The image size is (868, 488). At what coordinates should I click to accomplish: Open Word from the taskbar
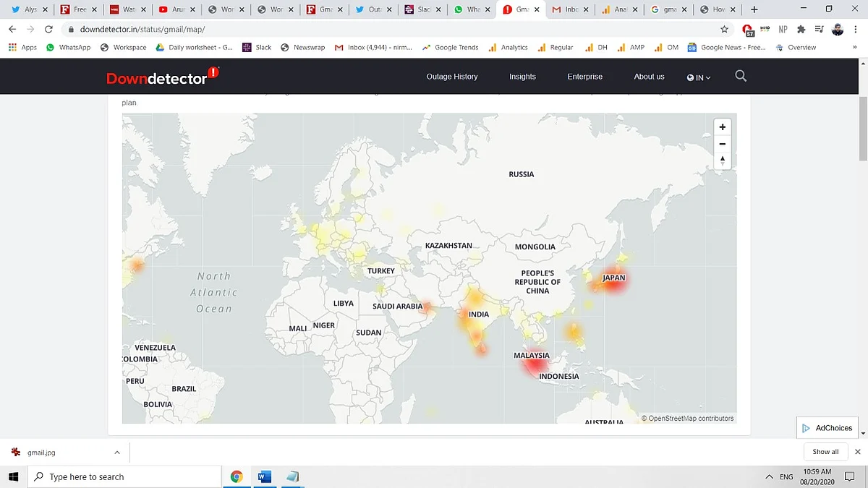pyautogui.click(x=264, y=476)
